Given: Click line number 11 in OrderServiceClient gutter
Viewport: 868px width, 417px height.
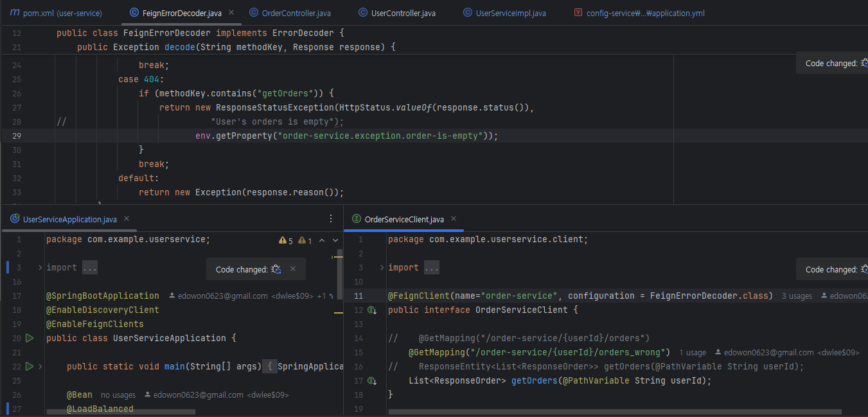Looking at the screenshot, I should [359, 296].
